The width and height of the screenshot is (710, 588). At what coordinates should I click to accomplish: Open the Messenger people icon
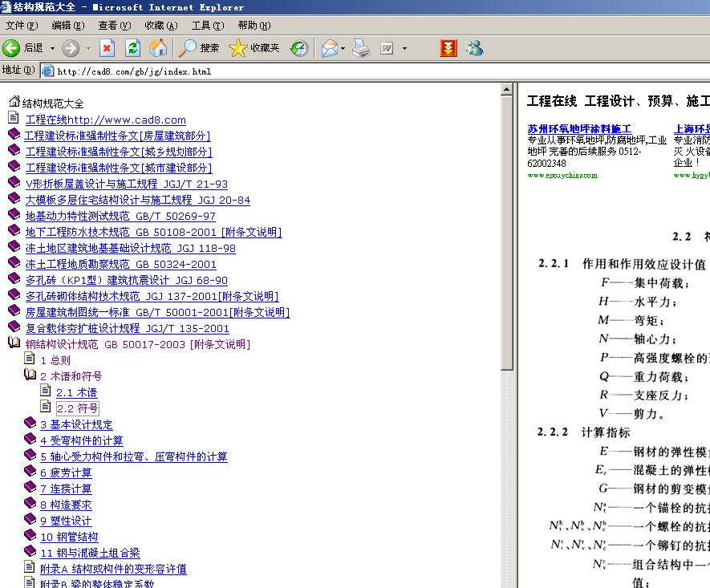(475, 48)
